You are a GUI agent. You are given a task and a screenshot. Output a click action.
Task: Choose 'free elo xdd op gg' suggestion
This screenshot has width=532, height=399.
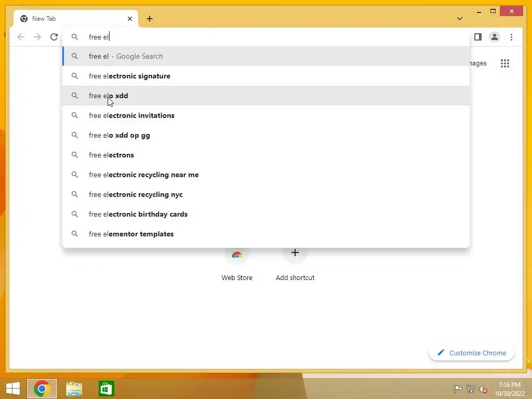[267, 135]
